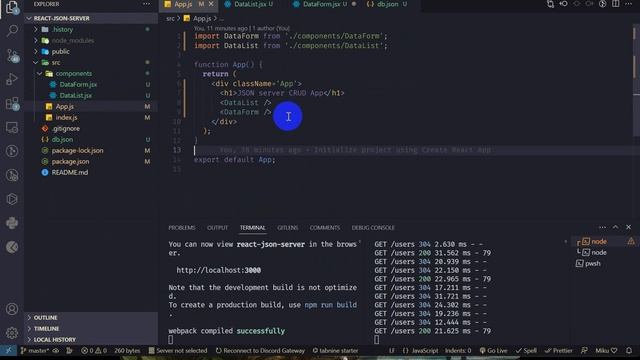Switch to the PROBLEMS panel tab
The image size is (640, 360).
coord(182,227)
